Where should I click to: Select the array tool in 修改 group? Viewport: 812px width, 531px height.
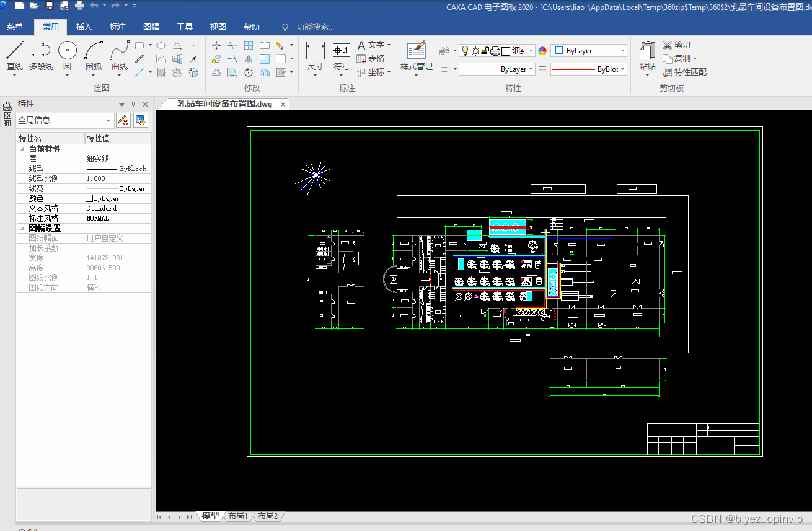249,45
